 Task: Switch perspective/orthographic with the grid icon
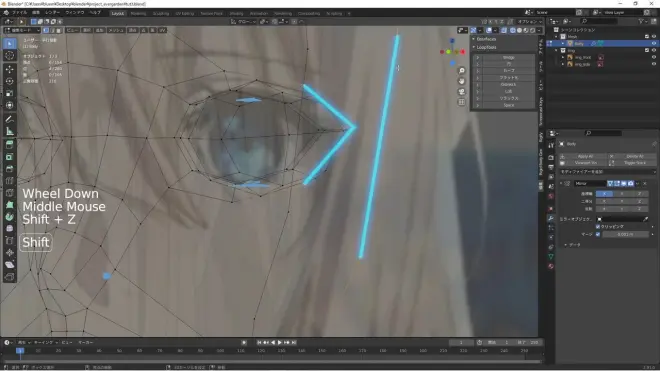(462, 102)
